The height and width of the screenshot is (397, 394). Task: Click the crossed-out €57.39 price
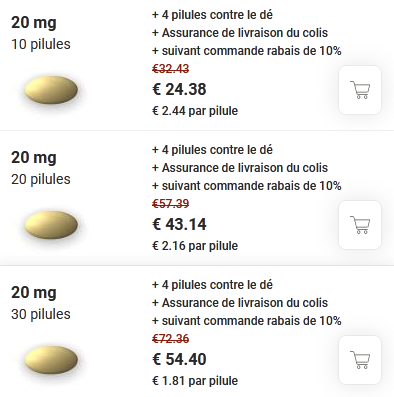(171, 203)
